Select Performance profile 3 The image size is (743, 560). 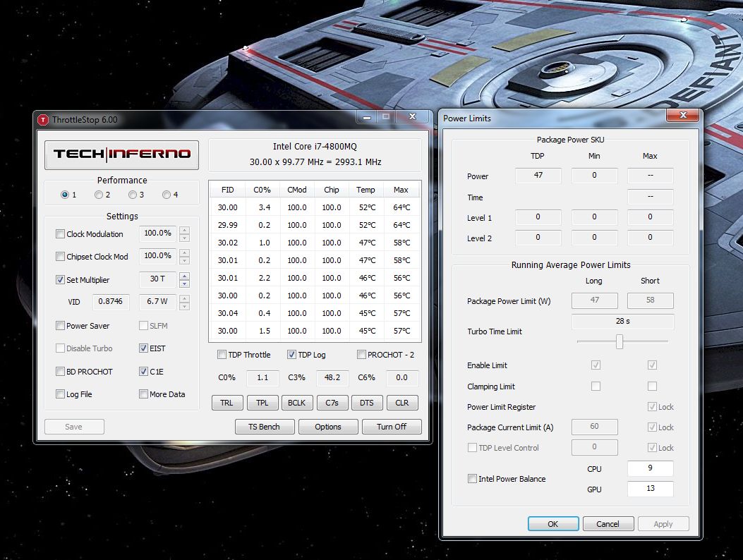(133, 195)
